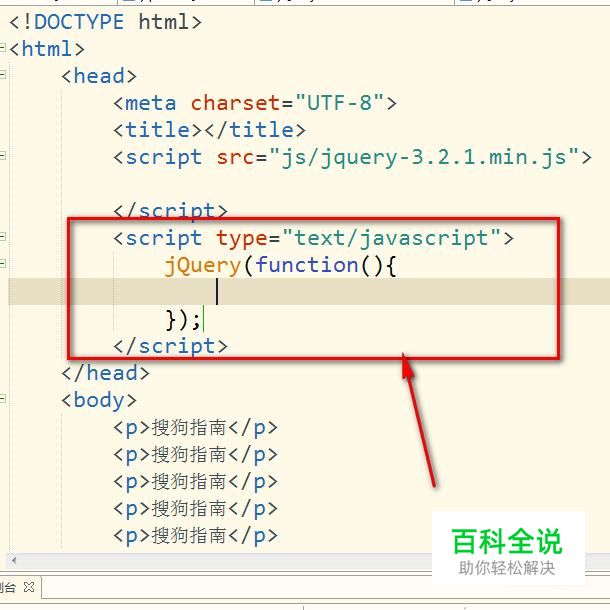Click the opening <head> tag text
Screen dimensions: 610x610
tap(99, 76)
